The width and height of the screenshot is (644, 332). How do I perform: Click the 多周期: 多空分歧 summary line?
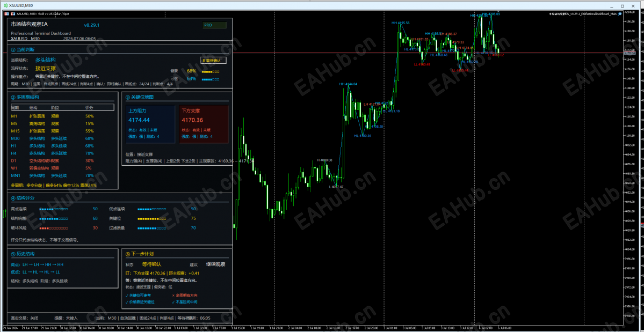click(53, 185)
